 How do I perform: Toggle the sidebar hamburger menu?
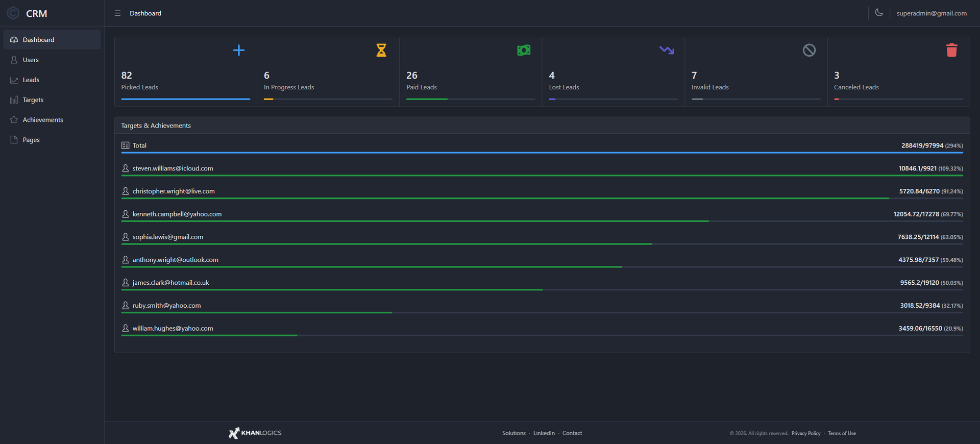point(117,13)
